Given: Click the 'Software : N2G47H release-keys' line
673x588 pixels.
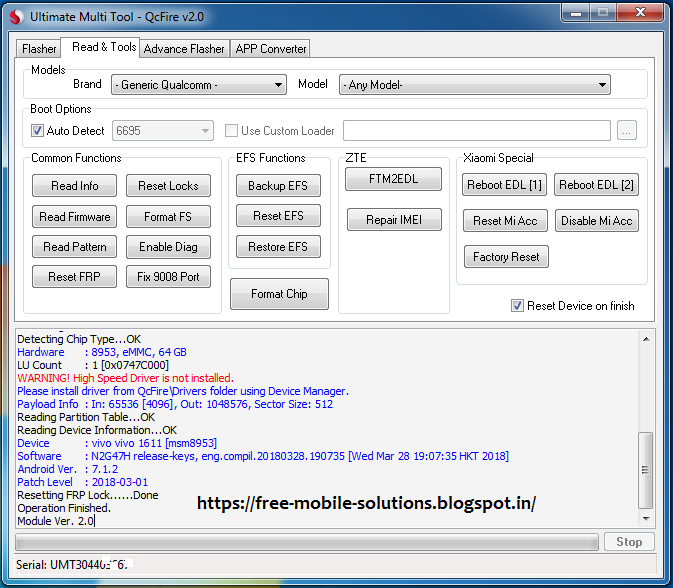Looking at the screenshot, I should (x=263, y=456).
